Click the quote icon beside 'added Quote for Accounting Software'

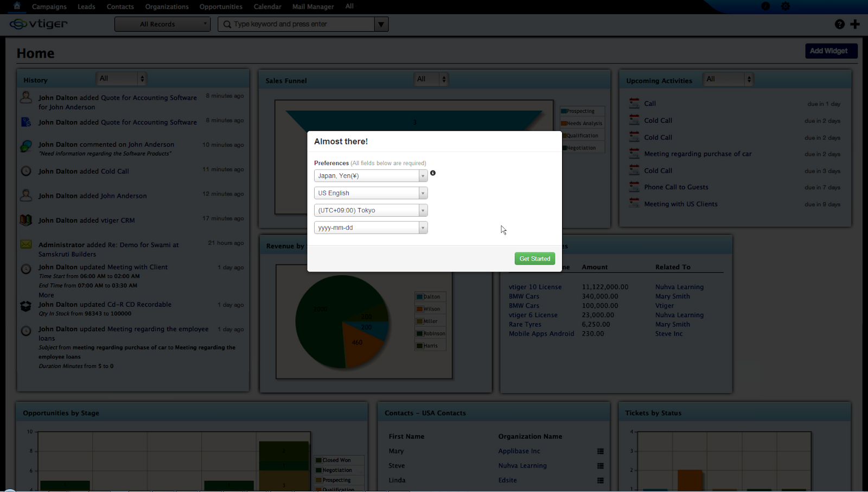26,122
